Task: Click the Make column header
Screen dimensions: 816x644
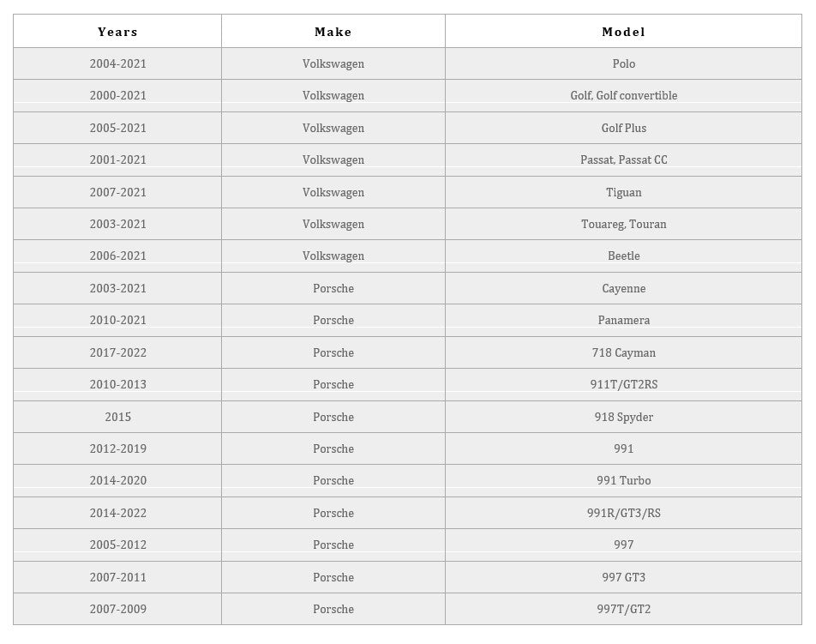Action: (x=333, y=32)
